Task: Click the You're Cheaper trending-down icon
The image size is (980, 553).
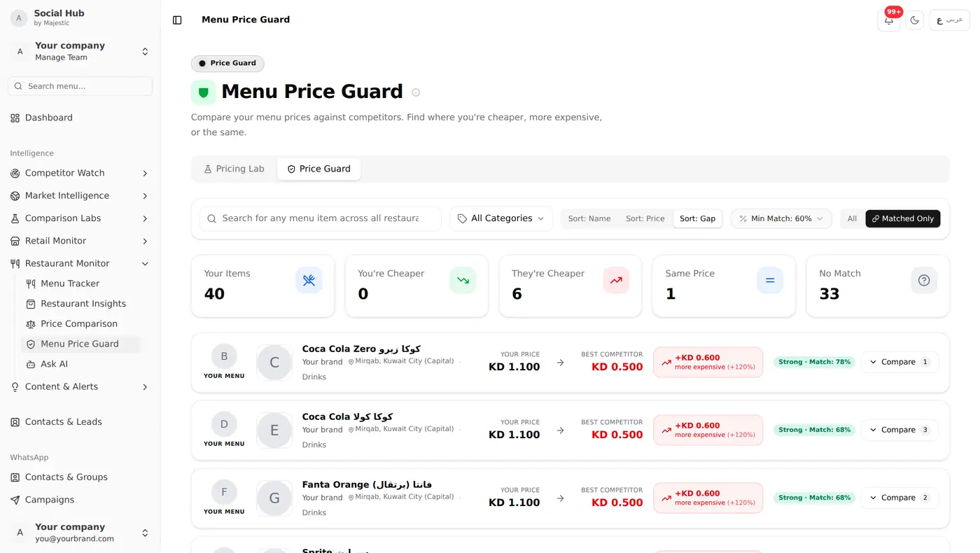Action: [x=463, y=281]
